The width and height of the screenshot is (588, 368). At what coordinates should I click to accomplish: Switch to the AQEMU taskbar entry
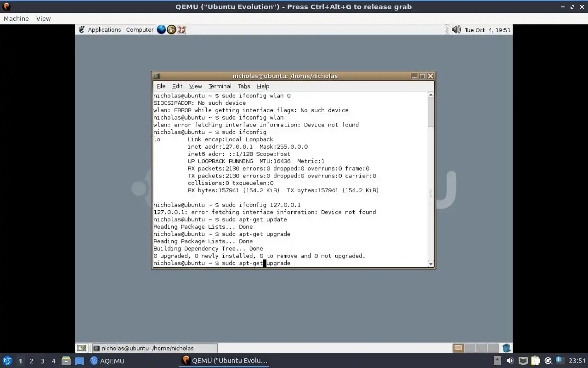(107, 361)
